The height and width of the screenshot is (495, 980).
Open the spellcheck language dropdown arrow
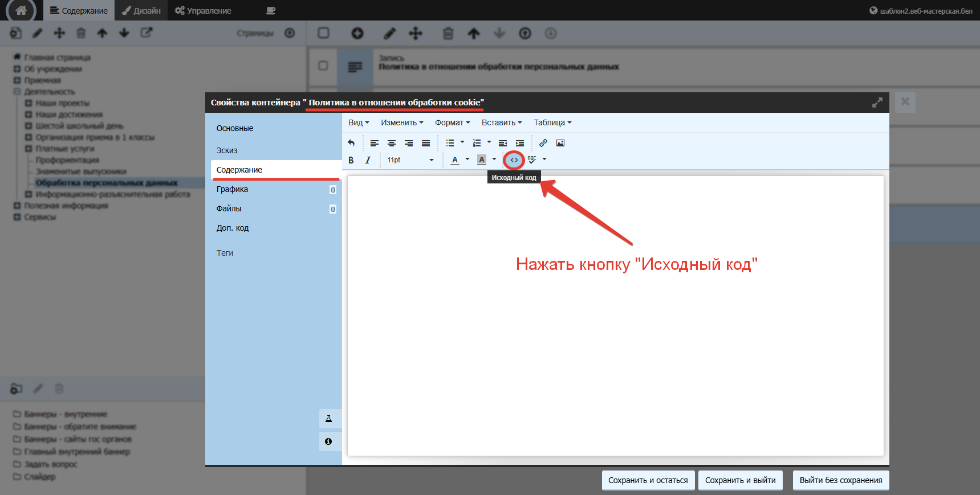[544, 159]
